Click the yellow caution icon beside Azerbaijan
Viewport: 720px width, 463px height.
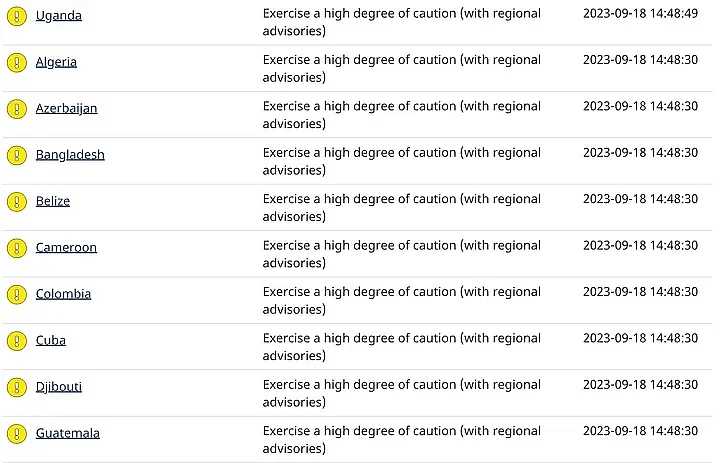coord(16,108)
